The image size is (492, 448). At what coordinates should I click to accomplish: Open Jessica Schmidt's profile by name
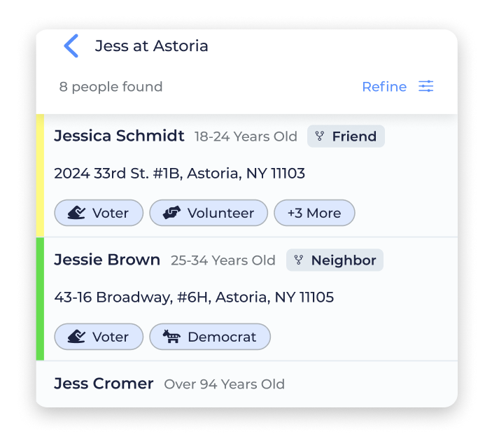click(119, 136)
